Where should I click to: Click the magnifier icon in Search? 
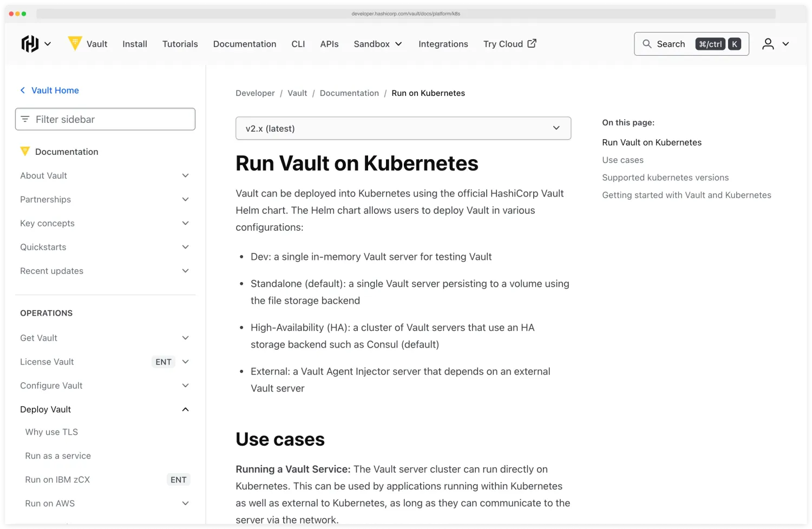click(647, 44)
